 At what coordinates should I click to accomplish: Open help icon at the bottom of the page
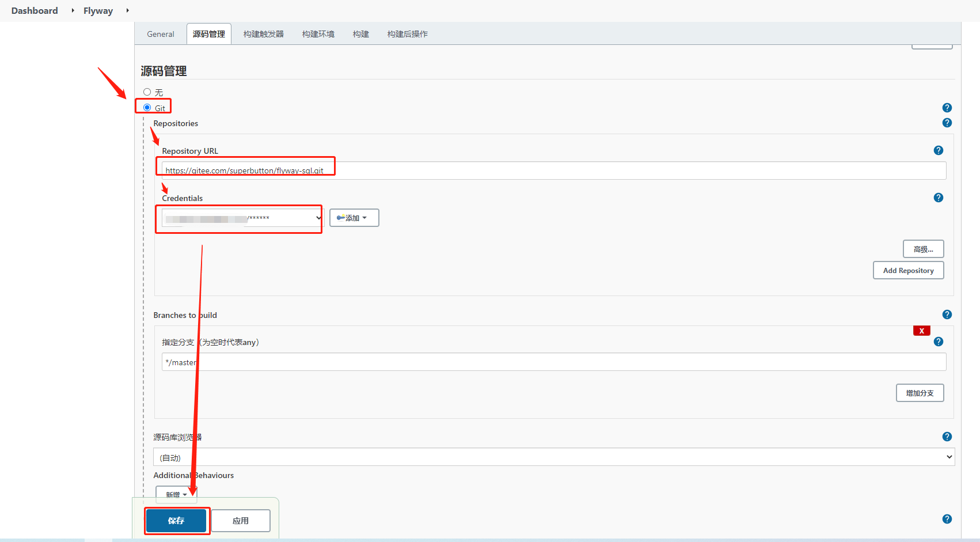click(947, 518)
